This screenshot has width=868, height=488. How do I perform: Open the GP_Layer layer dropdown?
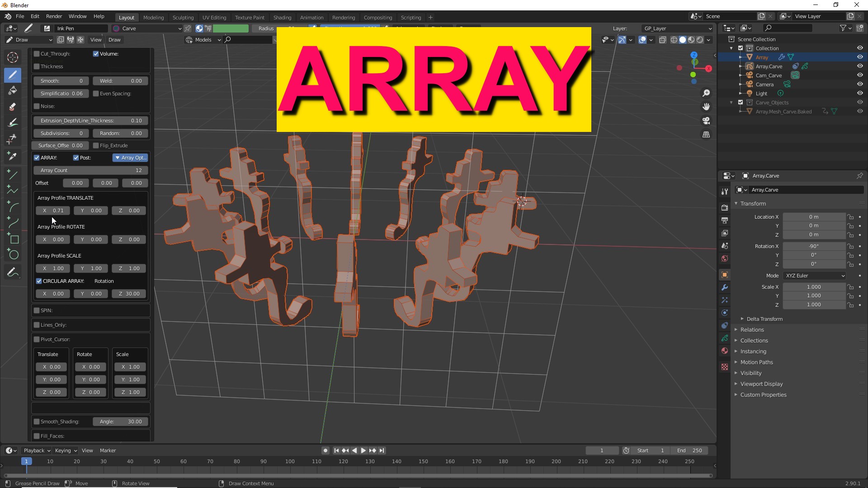pyautogui.click(x=677, y=28)
